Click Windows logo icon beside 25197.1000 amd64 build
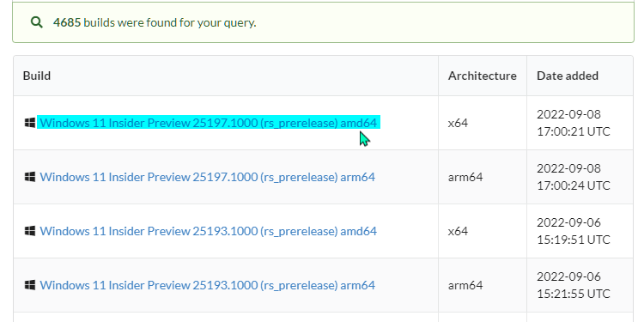 click(30, 123)
